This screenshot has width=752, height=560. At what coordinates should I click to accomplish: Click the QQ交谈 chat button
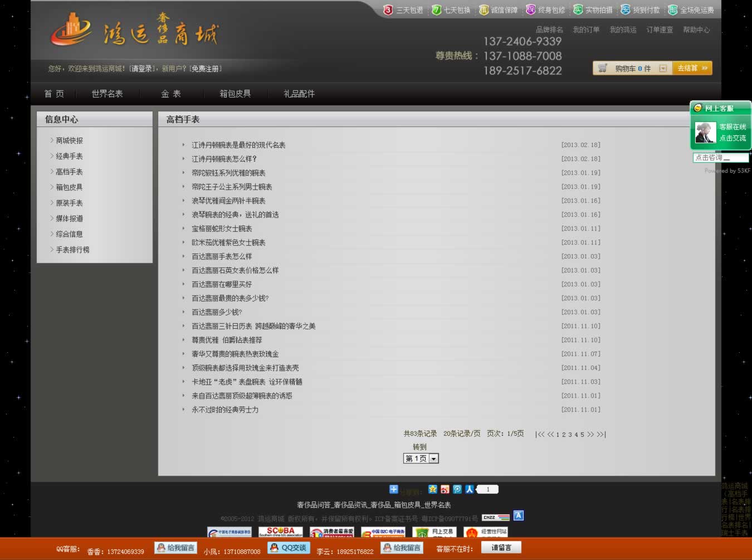289,548
